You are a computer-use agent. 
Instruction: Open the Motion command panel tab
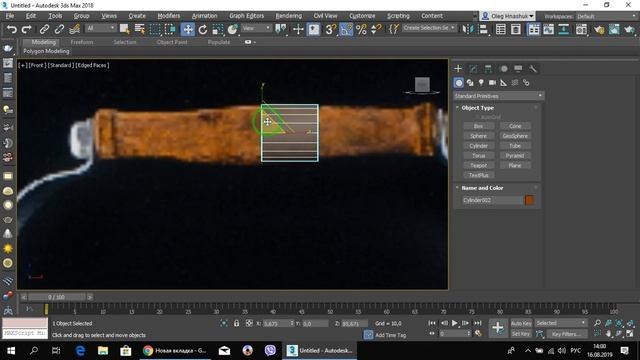click(504, 69)
